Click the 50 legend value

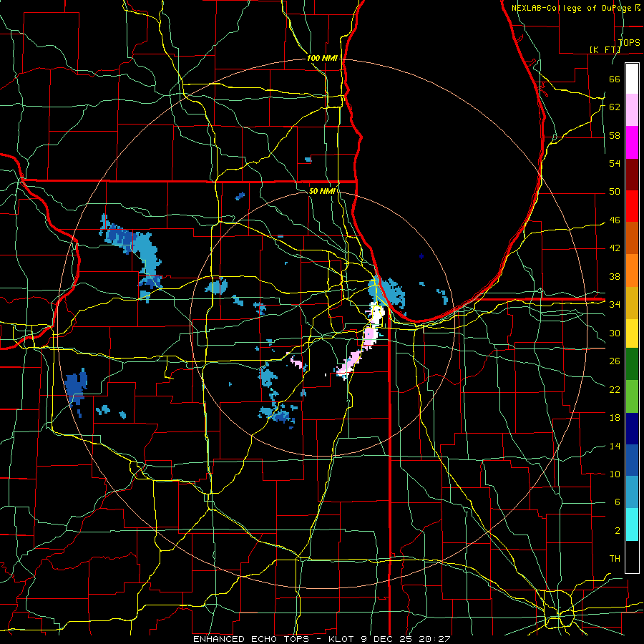pos(615,192)
